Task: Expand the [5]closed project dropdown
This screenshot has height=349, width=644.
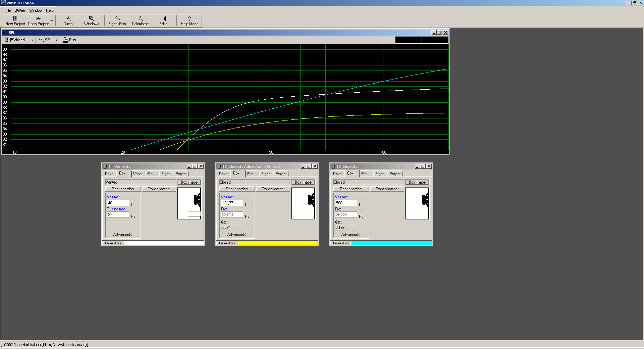Action: [32, 40]
